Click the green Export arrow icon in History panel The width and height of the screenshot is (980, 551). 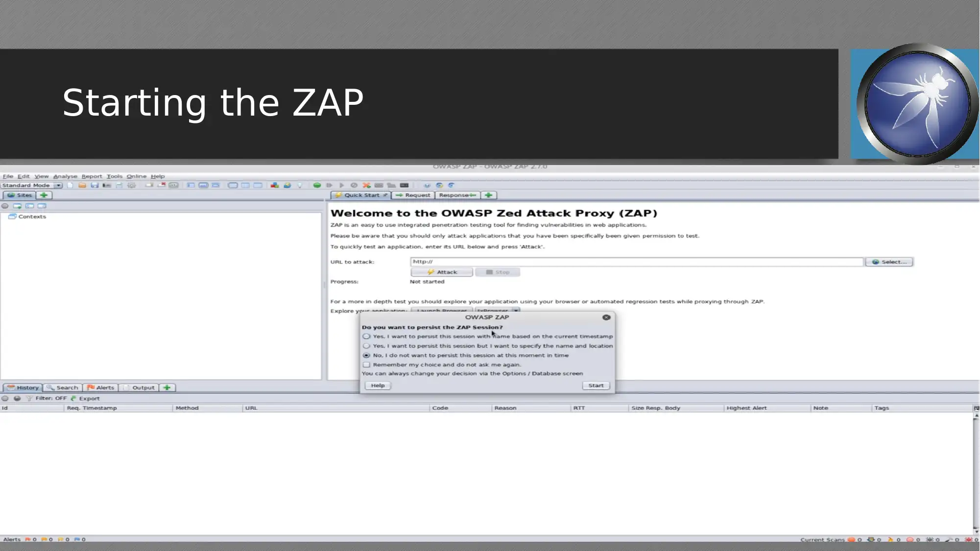click(73, 398)
